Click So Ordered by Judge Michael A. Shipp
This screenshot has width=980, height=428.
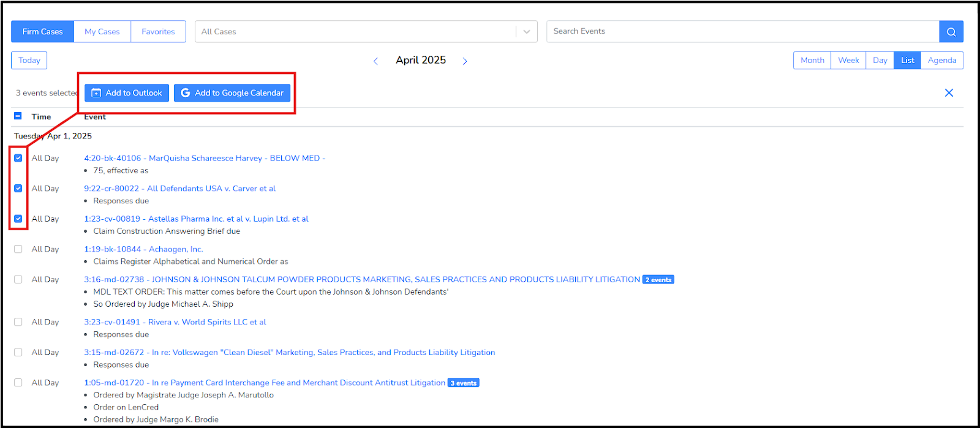163,304
